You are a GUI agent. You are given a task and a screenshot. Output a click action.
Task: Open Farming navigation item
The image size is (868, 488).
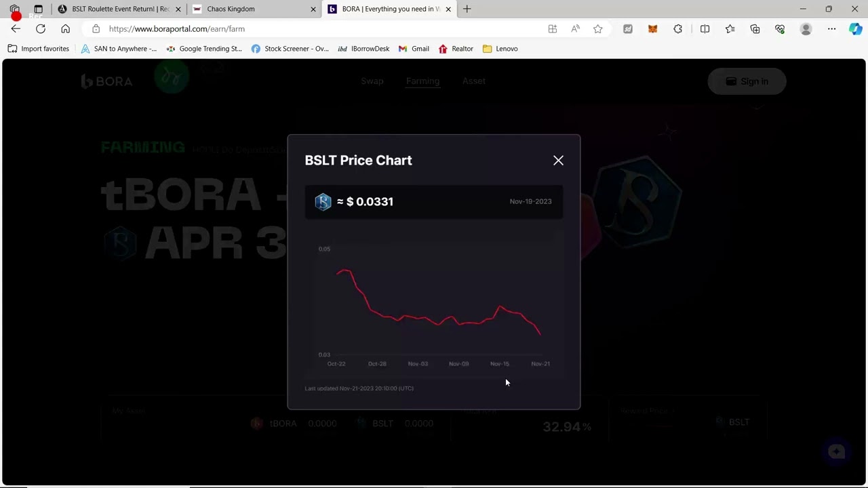click(x=422, y=81)
